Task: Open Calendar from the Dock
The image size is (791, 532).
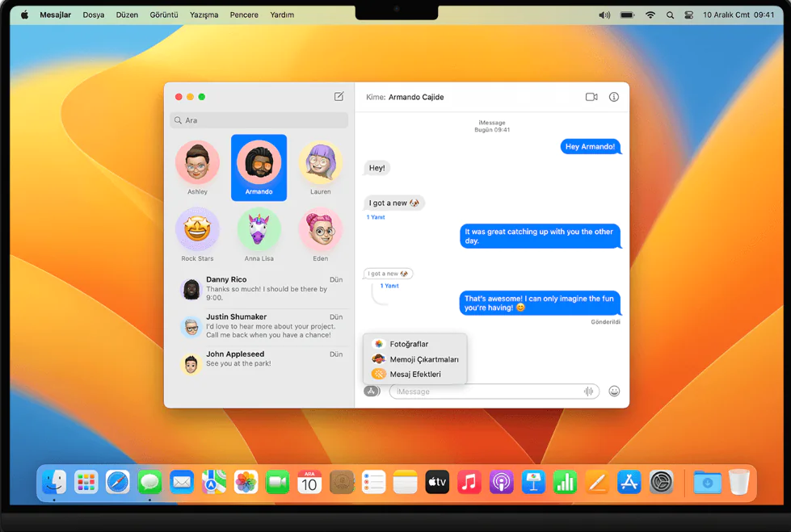Action: coord(309,482)
